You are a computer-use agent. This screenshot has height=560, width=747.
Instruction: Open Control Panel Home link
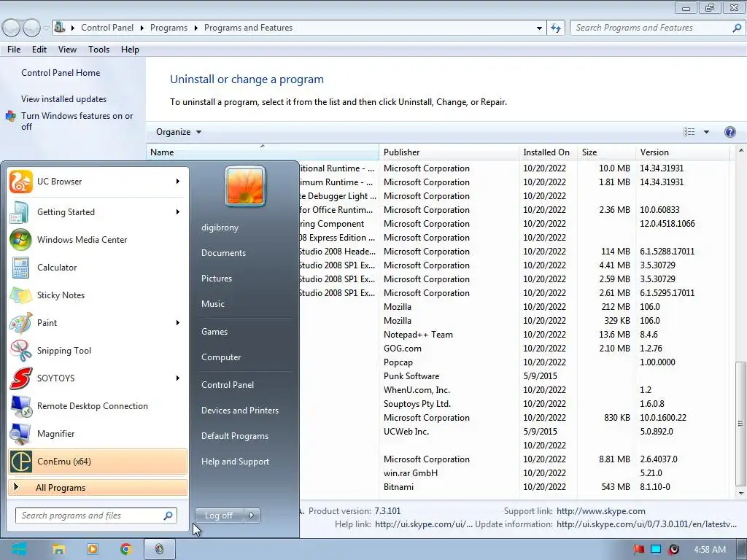pyautogui.click(x=61, y=73)
